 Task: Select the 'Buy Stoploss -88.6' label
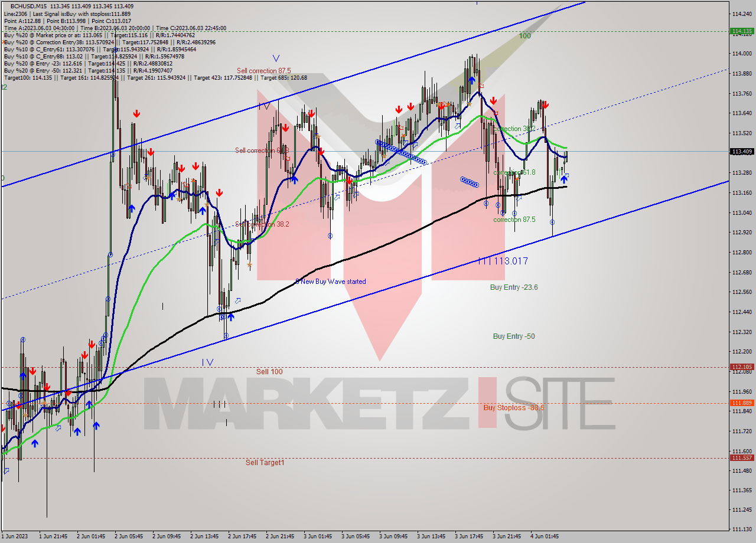pyautogui.click(x=514, y=407)
